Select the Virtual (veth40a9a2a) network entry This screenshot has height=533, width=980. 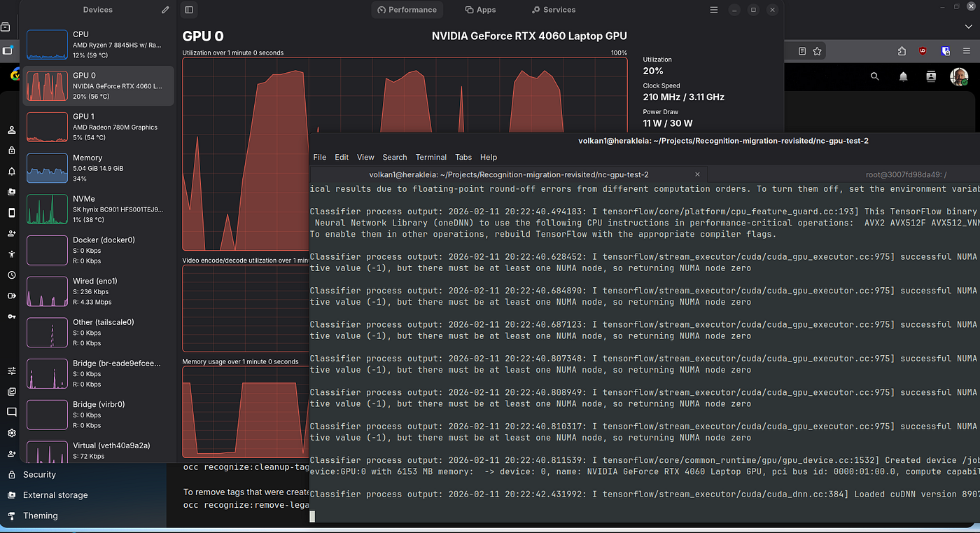(x=98, y=450)
